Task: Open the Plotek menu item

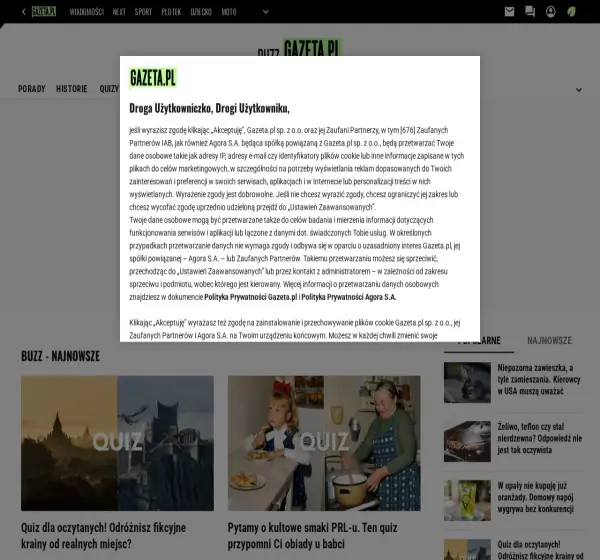Action: (x=171, y=12)
